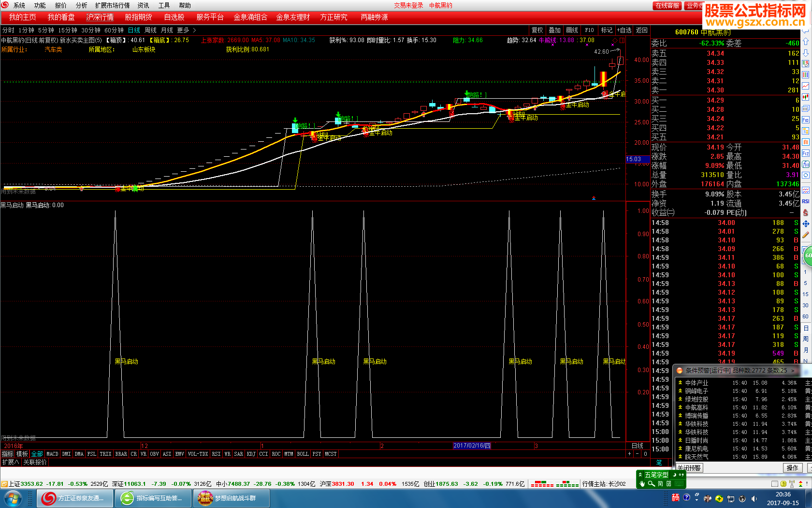Click the tree structure icon in right sidebar

click(x=806, y=131)
